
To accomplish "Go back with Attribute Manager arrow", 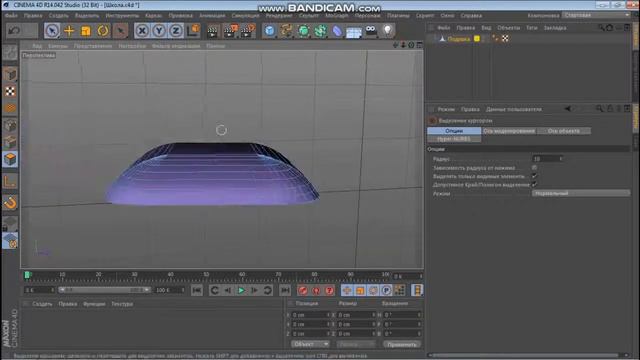I will tap(567, 109).
